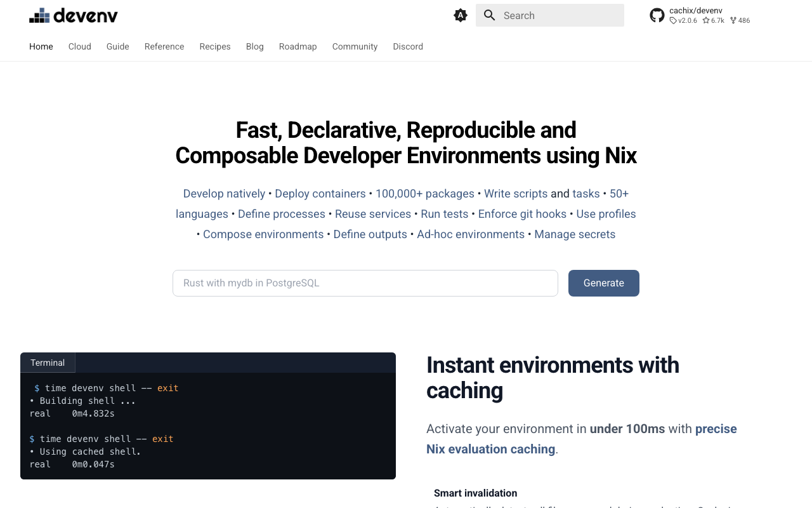812x508 pixels.
Task: Follow the 'Deploy containers' link
Action: pyautogui.click(x=320, y=194)
